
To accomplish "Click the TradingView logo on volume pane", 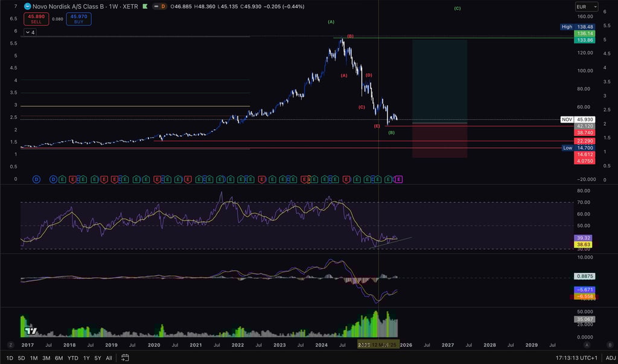I will tap(31, 331).
